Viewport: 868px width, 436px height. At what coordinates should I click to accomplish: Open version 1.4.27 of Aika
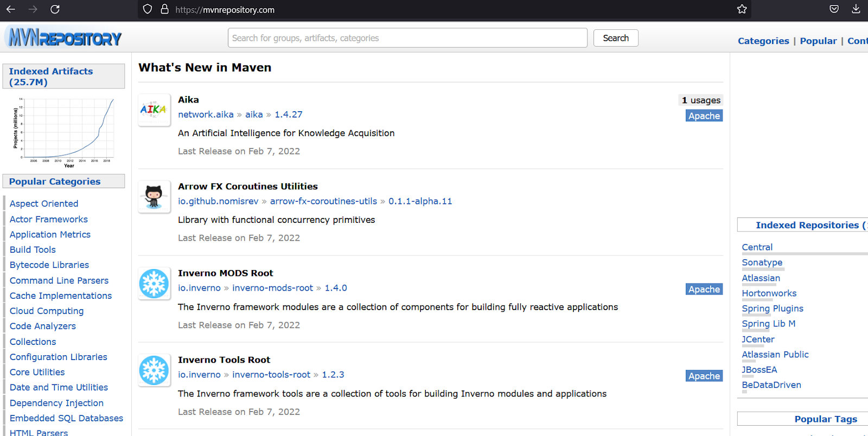[288, 114]
